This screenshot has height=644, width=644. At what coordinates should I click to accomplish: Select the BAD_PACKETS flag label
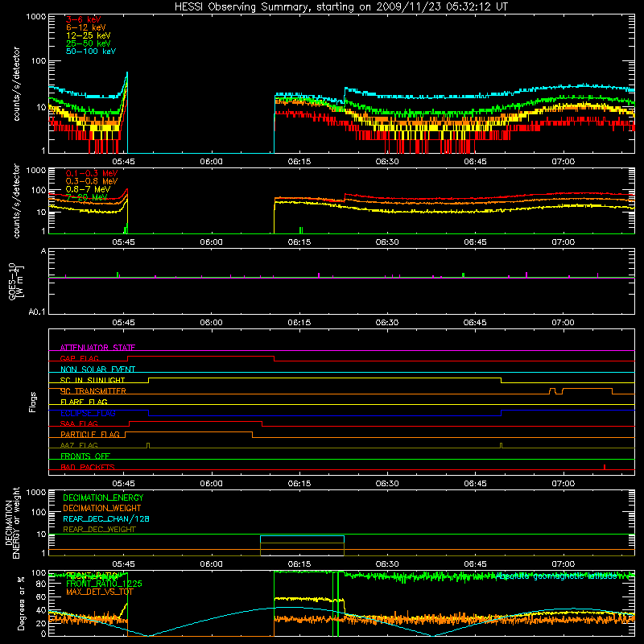click(x=88, y=467)
